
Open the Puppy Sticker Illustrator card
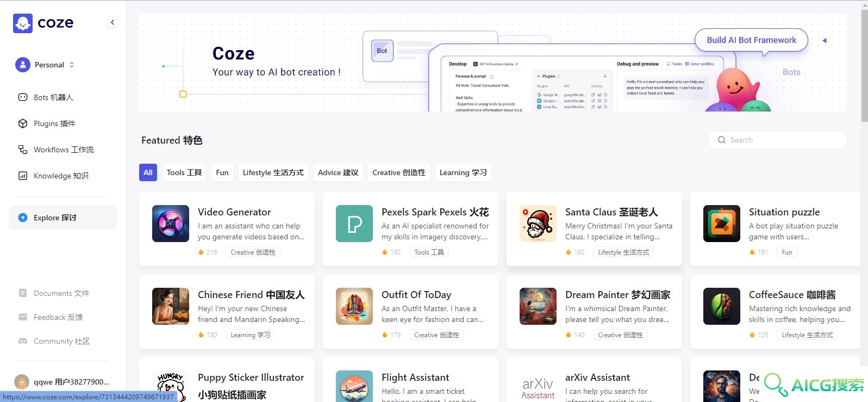[227, 380]
